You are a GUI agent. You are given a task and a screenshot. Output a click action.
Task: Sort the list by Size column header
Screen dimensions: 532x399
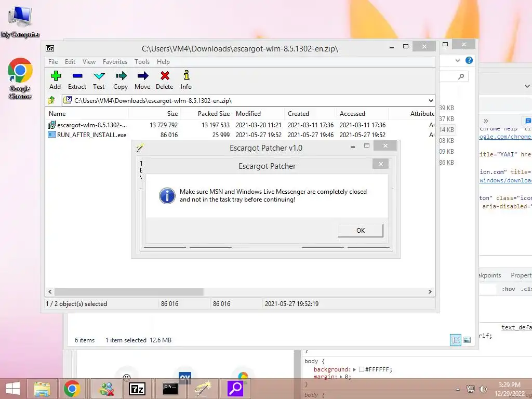155,114
